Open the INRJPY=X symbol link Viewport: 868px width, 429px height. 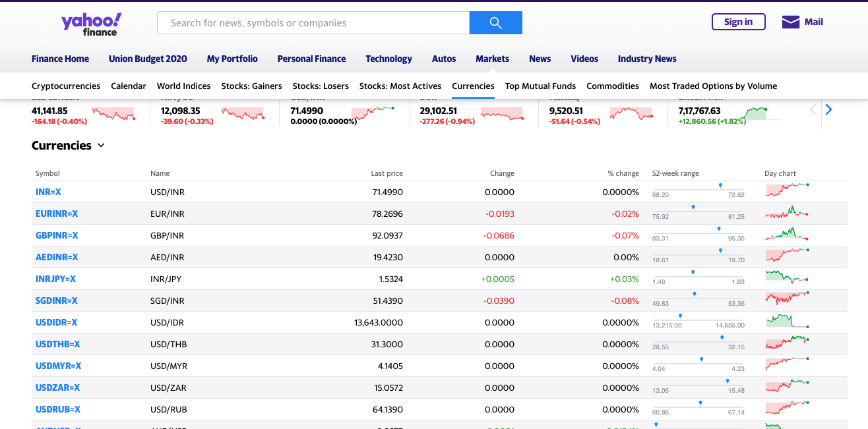[55, 279]
